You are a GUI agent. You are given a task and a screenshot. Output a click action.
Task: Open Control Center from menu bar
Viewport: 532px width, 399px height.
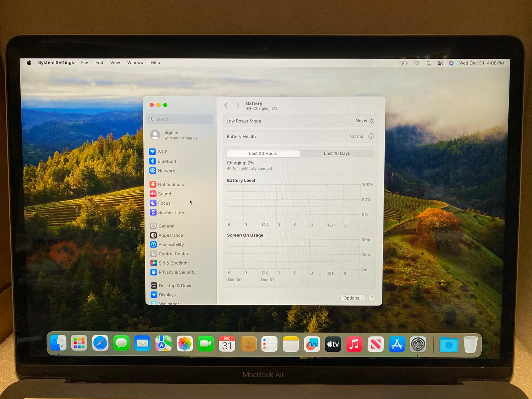(440, 63)
